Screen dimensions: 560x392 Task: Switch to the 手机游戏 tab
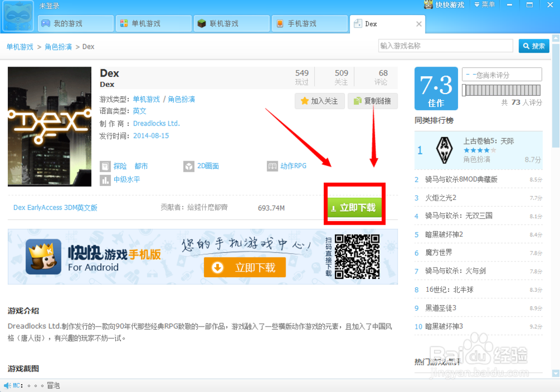310,24
